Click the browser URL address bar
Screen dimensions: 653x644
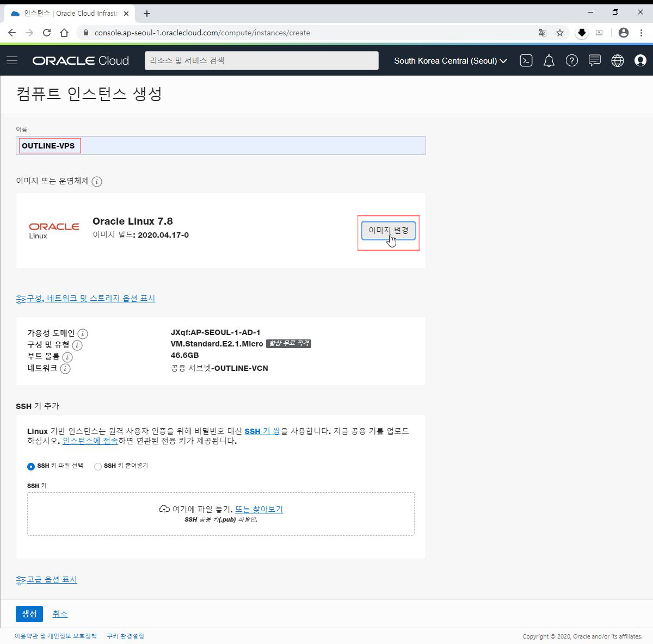click(305, 33)
